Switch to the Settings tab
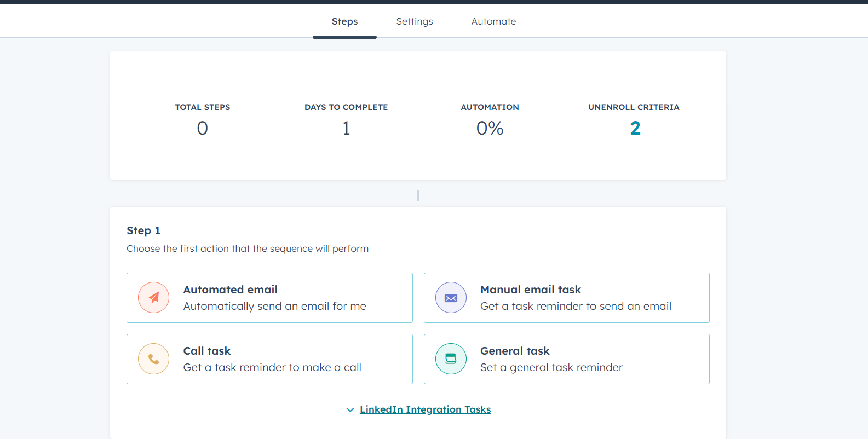868x439 pixels. click(415, 21)
